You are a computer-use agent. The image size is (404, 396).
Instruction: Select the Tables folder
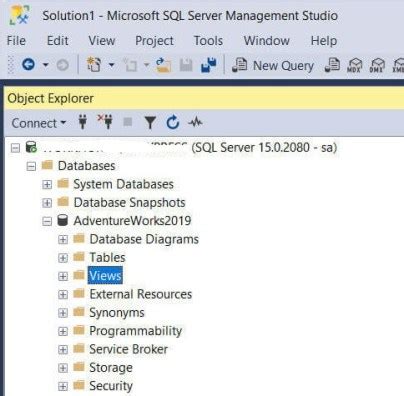pyautogui.click(x=107, y=257)
